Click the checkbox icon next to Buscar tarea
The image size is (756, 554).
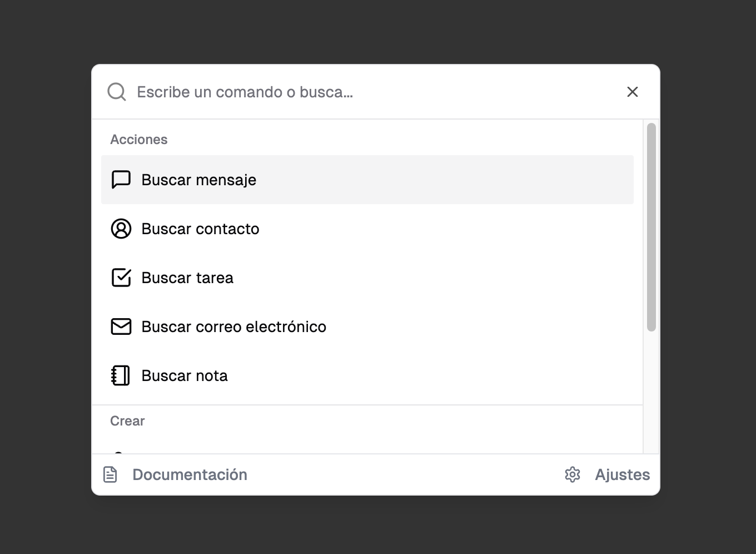[x=121, y=278]
